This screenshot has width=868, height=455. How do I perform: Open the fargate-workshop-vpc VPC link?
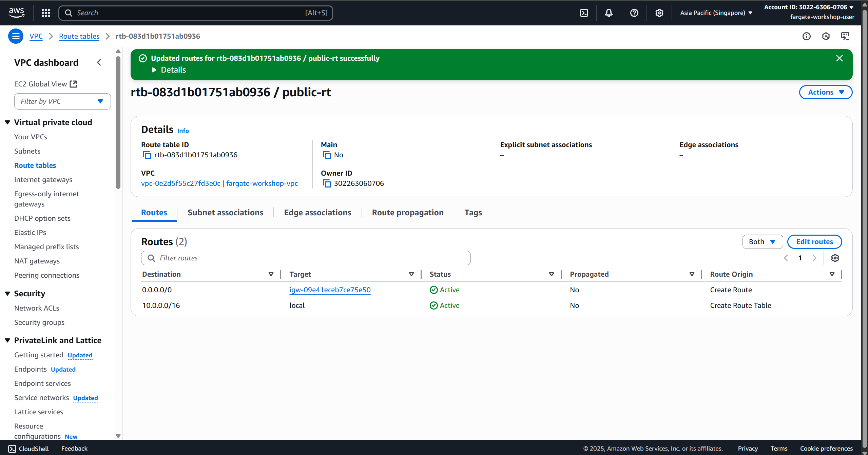[x=219, y=183]
